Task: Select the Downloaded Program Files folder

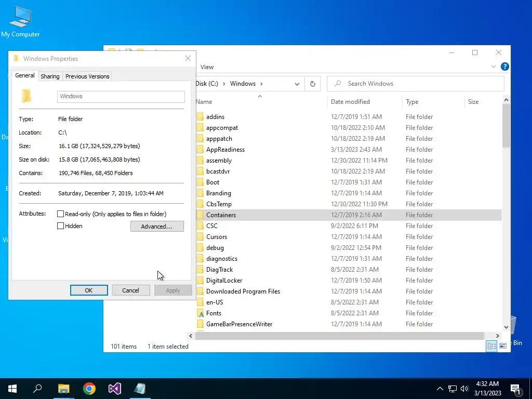Action: click(x=243, y=291)
